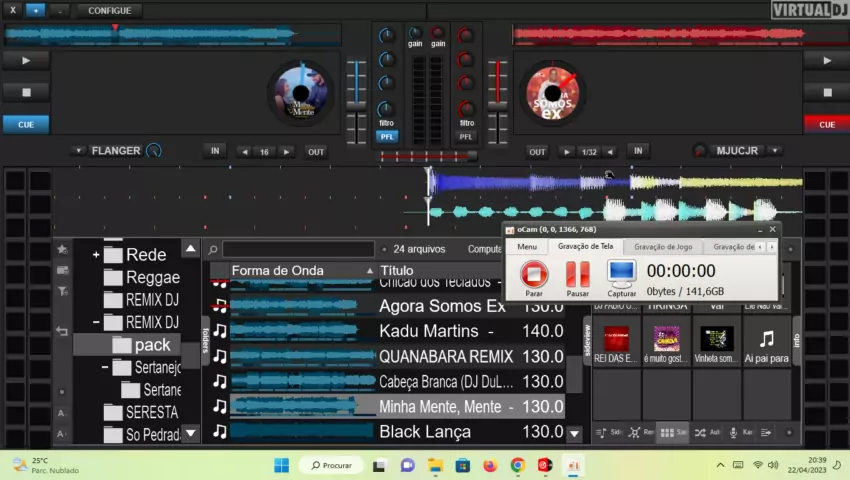Toggle the left deck CUE button
This screenshot has width=850, height=480.
(x=26, y=124)
